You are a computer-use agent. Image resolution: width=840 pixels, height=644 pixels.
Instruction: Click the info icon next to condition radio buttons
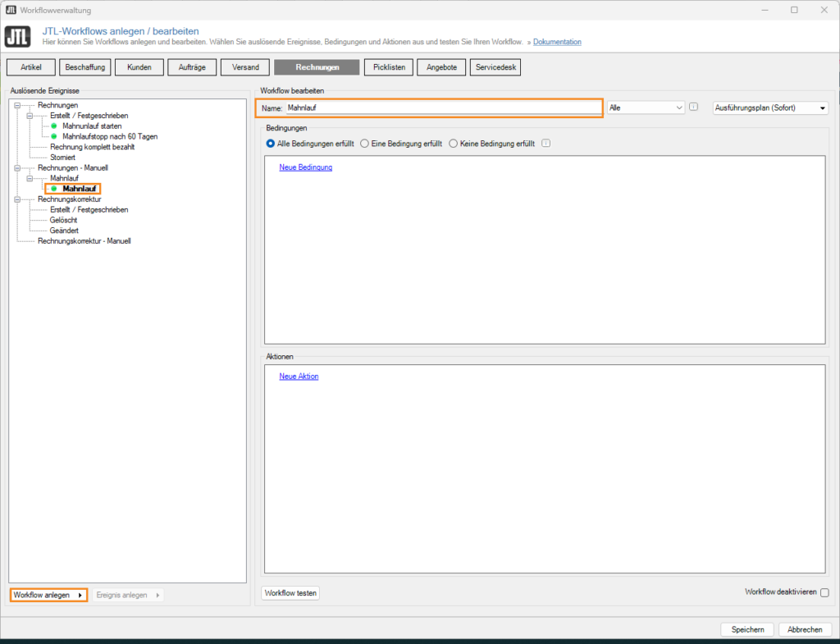pos(546,143)
